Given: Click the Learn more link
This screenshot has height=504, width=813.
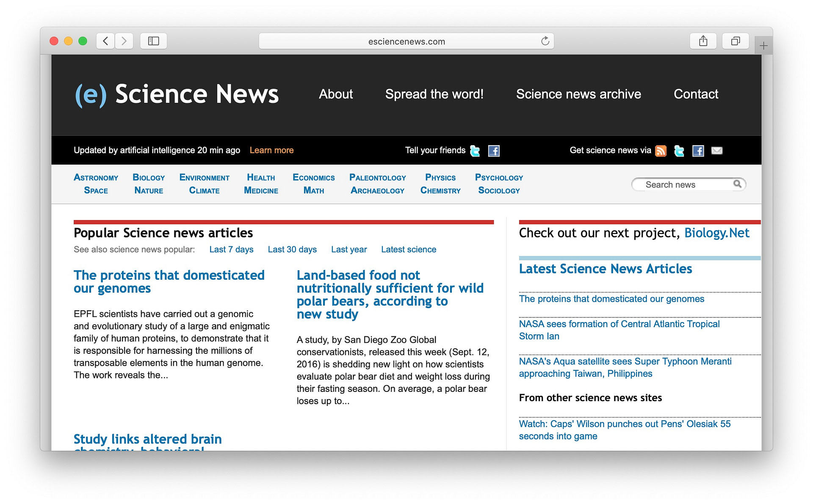Looking at the screenshot, I should point(271,150).
